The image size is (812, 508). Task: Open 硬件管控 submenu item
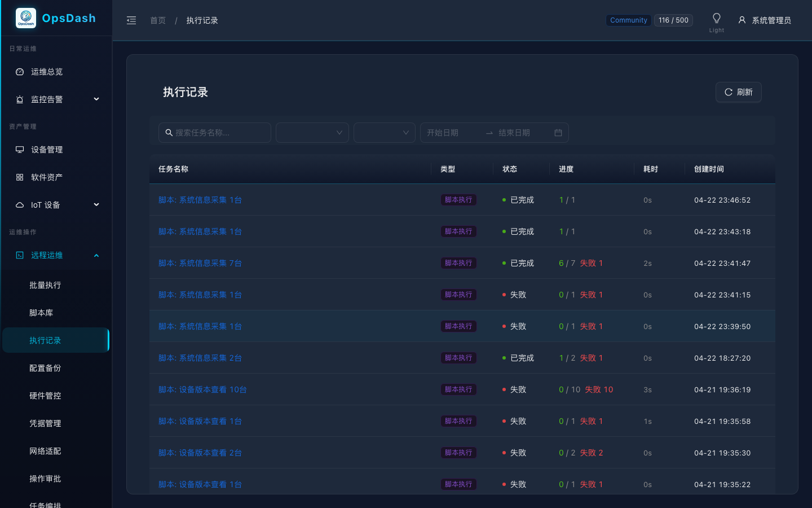[56, 396]
